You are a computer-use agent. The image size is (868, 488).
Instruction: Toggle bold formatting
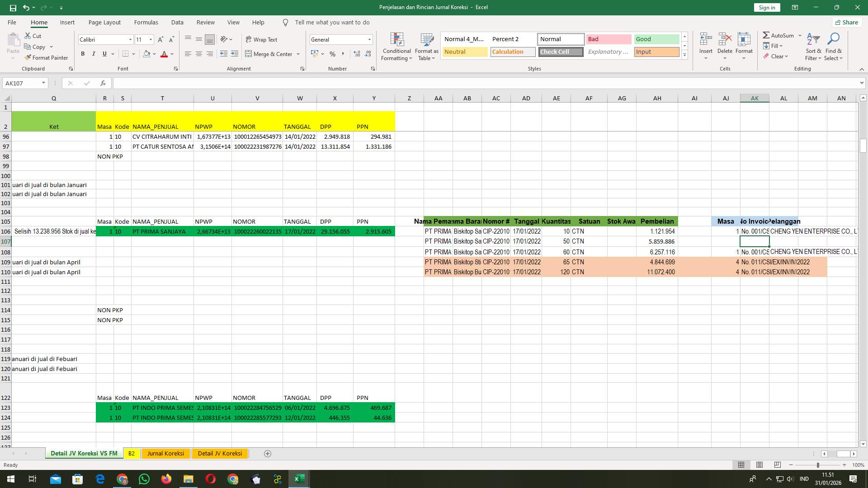click(x=83, y=54)
